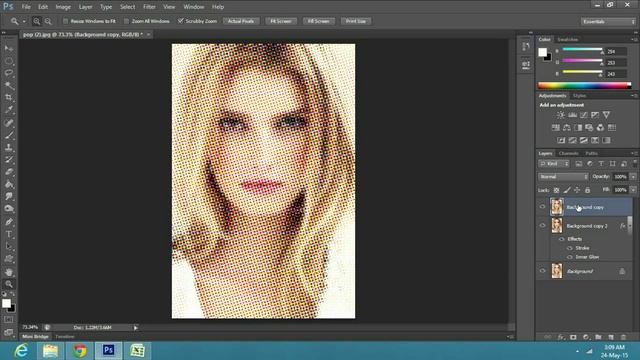The height and width of the screenshot is (360, 640).
Task: Open the Select menu
Action: [127, 7]
